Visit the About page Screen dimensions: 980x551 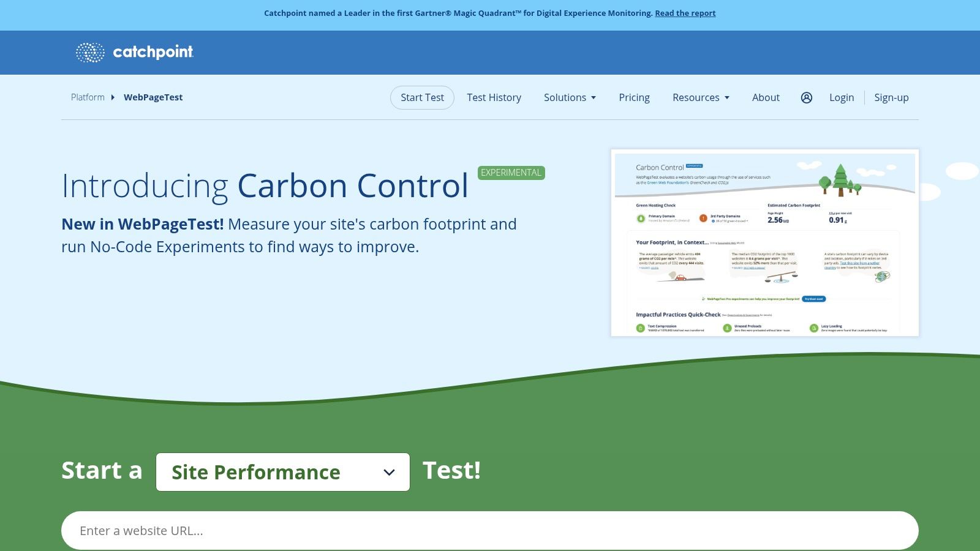click(766, 97)
